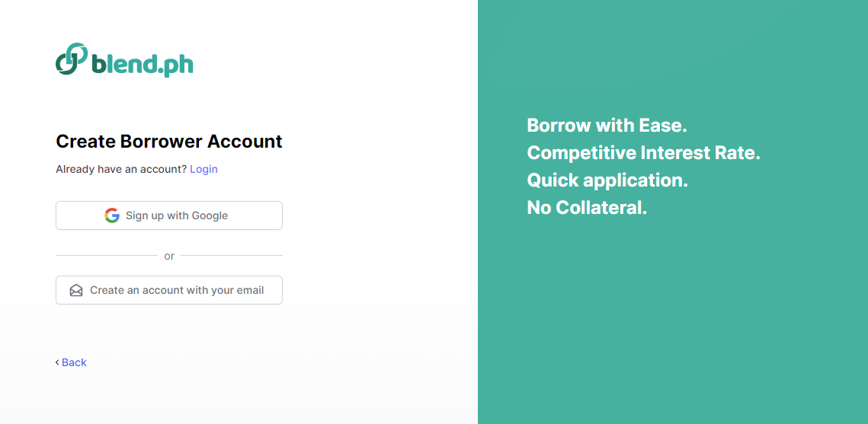The image size is (868, 424).
Task: Click the 'Quick application.' tagline
Action: [x=607, y=180]
